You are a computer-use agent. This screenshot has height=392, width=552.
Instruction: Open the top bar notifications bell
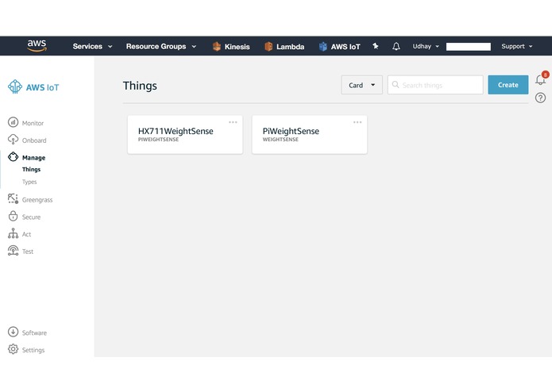click(x=396, y=46)
